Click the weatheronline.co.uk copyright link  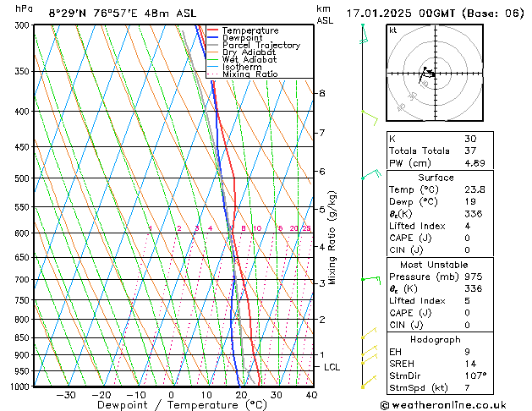coord(443,405)
